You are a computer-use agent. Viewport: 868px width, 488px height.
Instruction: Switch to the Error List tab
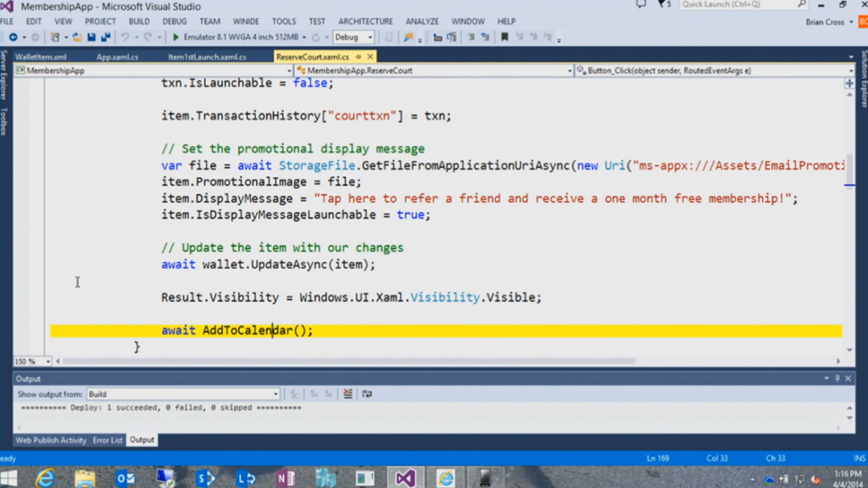click(108, 441)
